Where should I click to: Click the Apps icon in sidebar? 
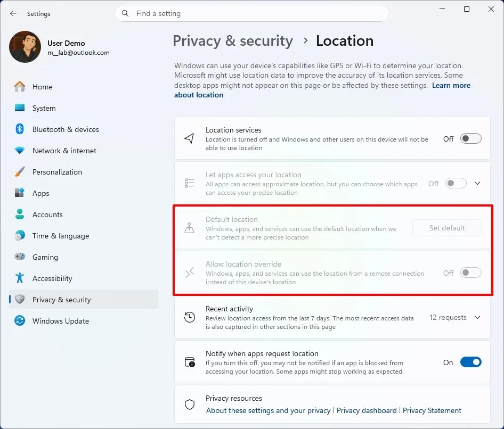pyautogui.click(x=20, y=193)
